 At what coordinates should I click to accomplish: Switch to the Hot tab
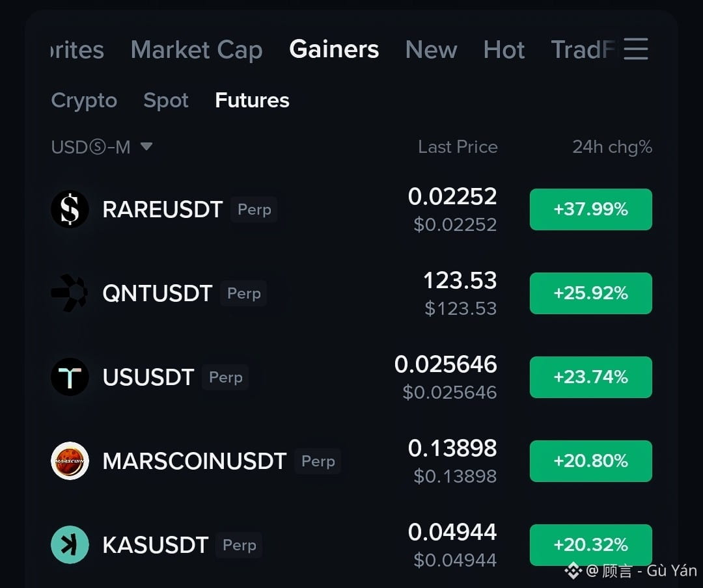click(x=504, y=49)
